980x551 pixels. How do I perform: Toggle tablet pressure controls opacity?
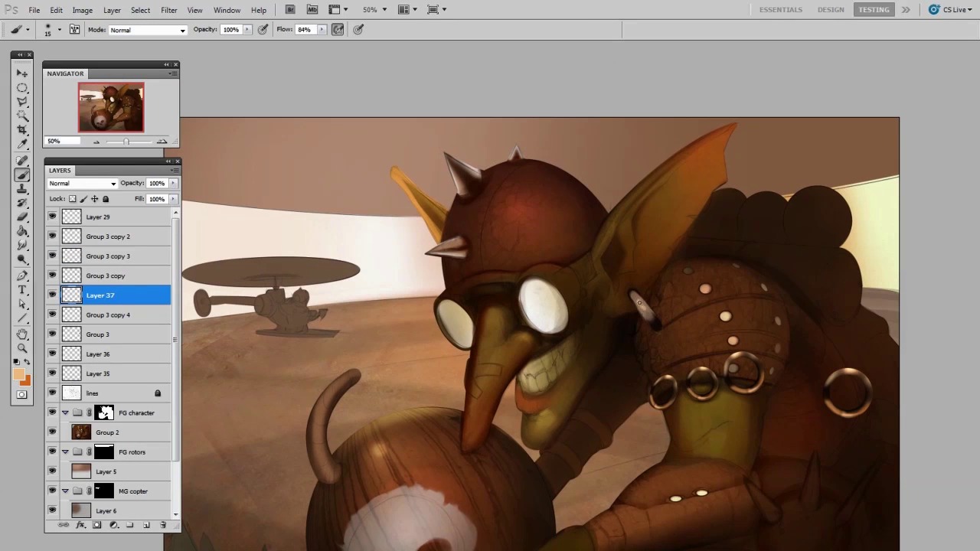tap(263, 29)
